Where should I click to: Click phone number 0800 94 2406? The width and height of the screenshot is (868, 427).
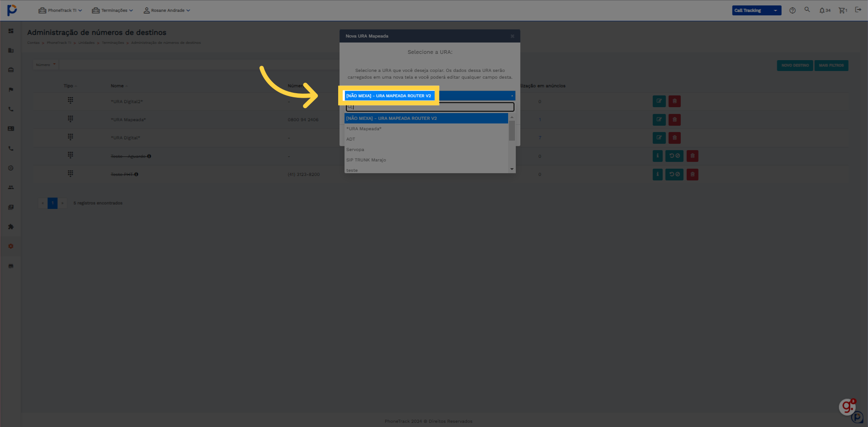[x=303, y=120]
